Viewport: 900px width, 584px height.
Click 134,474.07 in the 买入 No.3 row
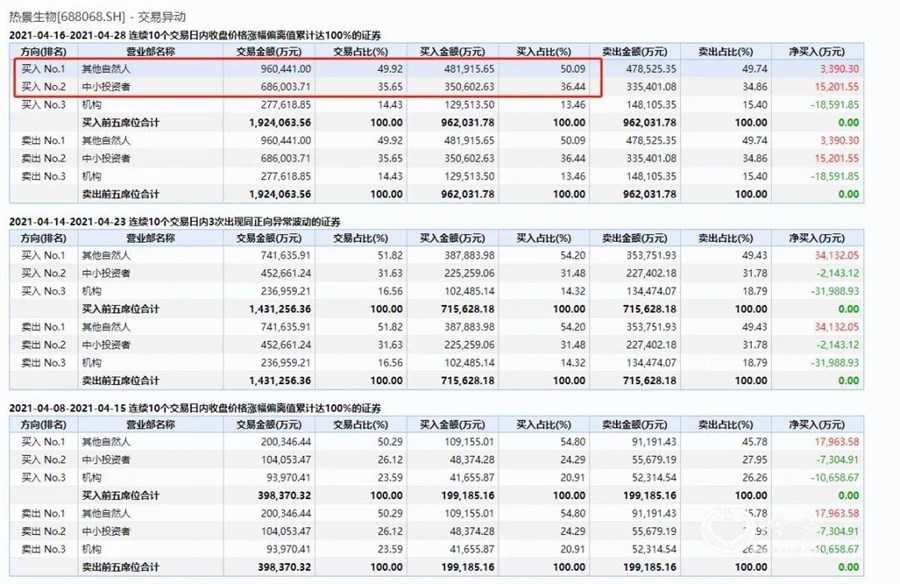point(651,291)
